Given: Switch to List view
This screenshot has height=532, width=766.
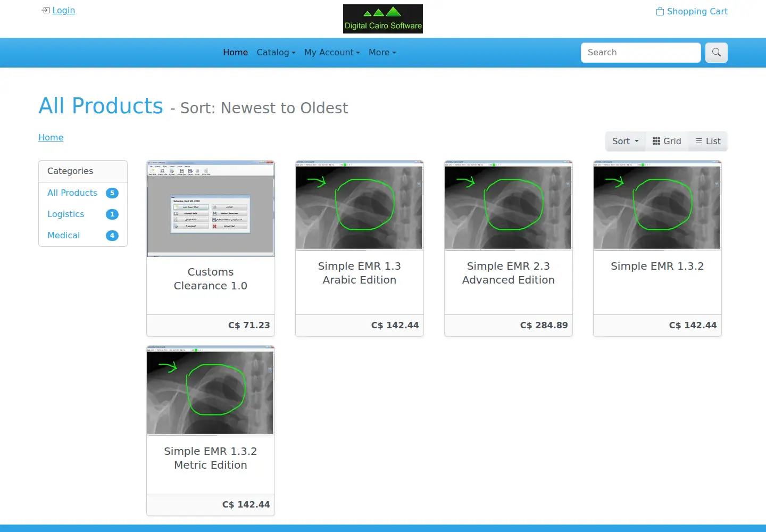Looking at the screenshot, I should (x=708, y=141).
